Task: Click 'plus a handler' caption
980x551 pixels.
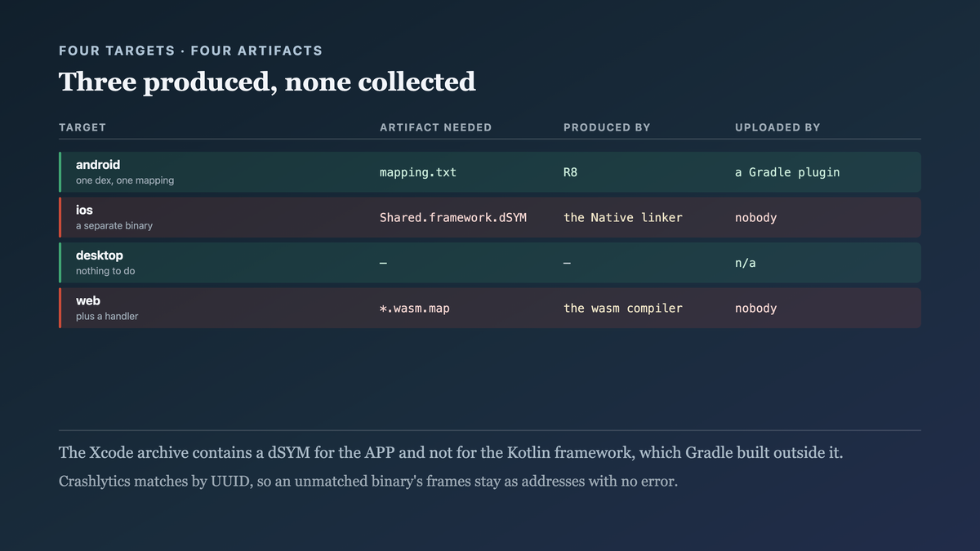Action: click(107, 316)
